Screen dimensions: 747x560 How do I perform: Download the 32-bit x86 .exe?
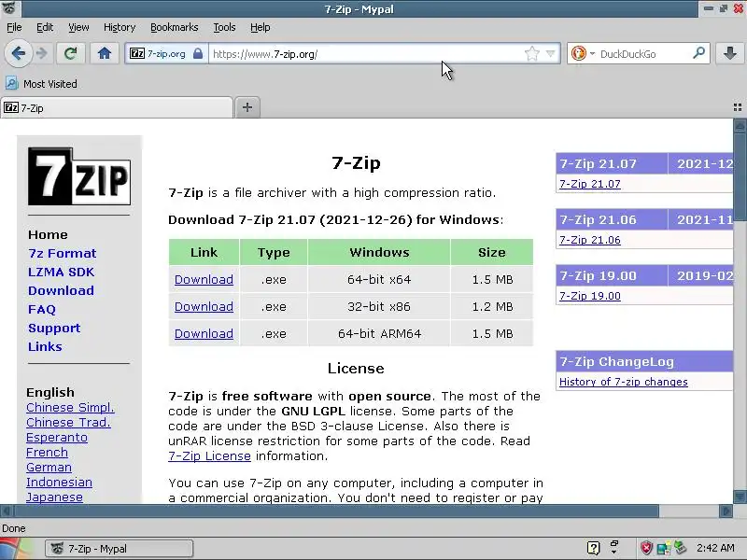pos(204,307)
